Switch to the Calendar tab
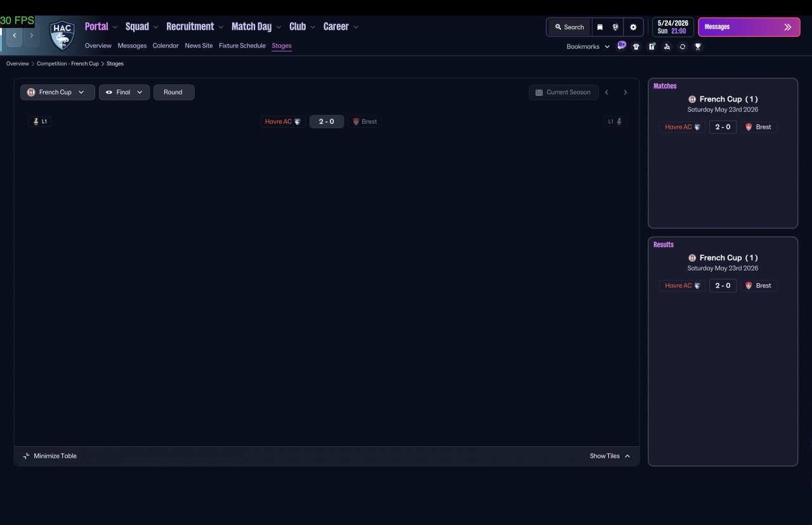The image size is (812, 525). (x=166, y=46)
